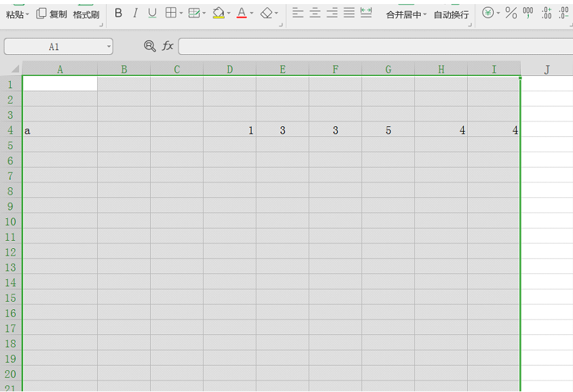This screenshot has width=573, height=392.
Task: Open font color dropdown arrow
Action: click(251, 14)
